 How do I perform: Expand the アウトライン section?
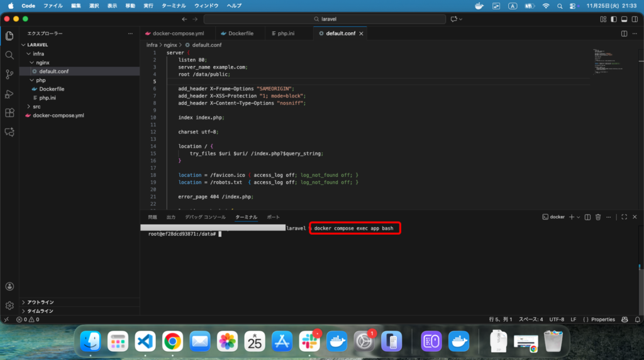tap(40, 302)
